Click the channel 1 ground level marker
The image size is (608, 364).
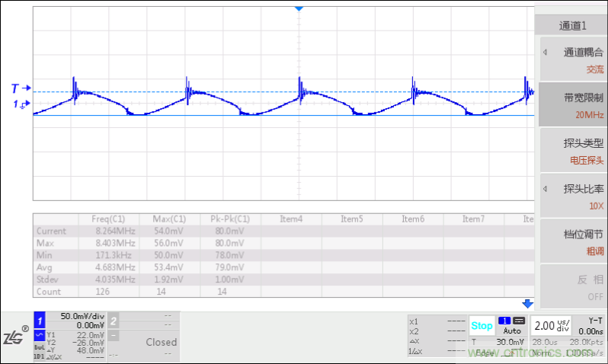21,104
